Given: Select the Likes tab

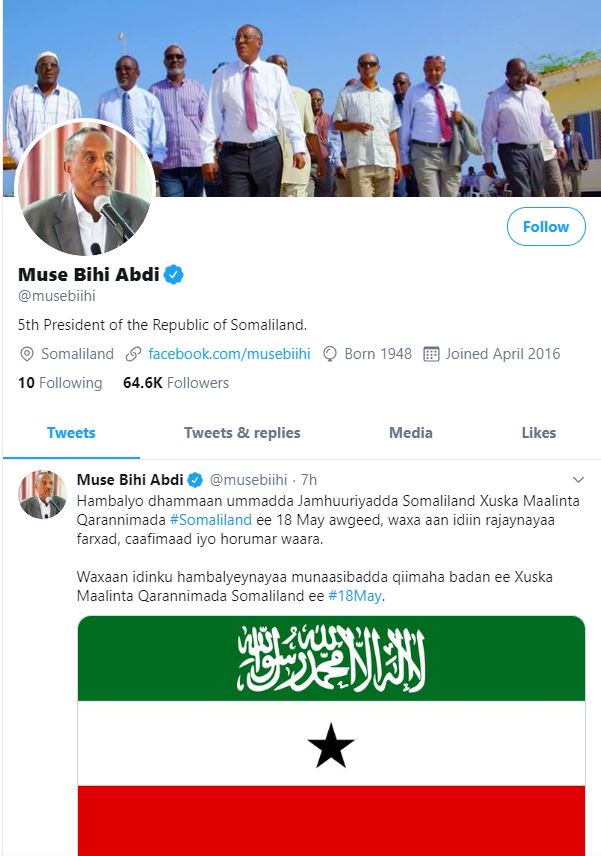Looking at the screenshot, I should 538,433.
